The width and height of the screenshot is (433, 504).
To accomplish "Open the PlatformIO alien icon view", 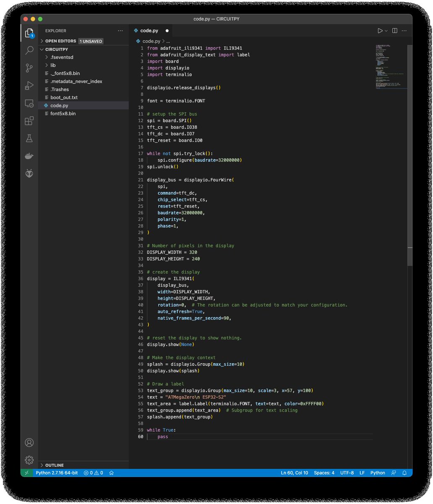I will click(x=29, y=173).
